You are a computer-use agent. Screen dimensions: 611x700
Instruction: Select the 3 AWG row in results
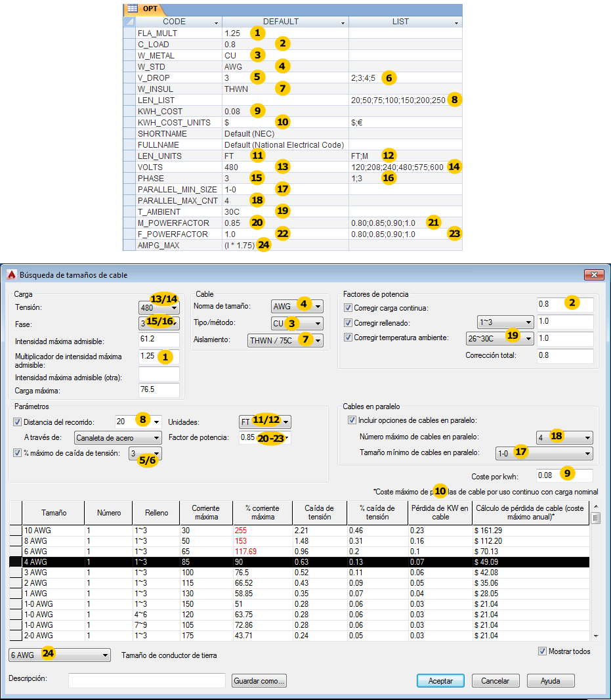[299, 573]
